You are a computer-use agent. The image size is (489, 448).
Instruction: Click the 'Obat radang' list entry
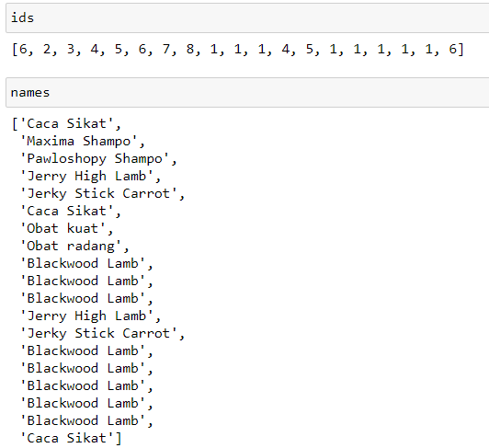coord(74,246)
